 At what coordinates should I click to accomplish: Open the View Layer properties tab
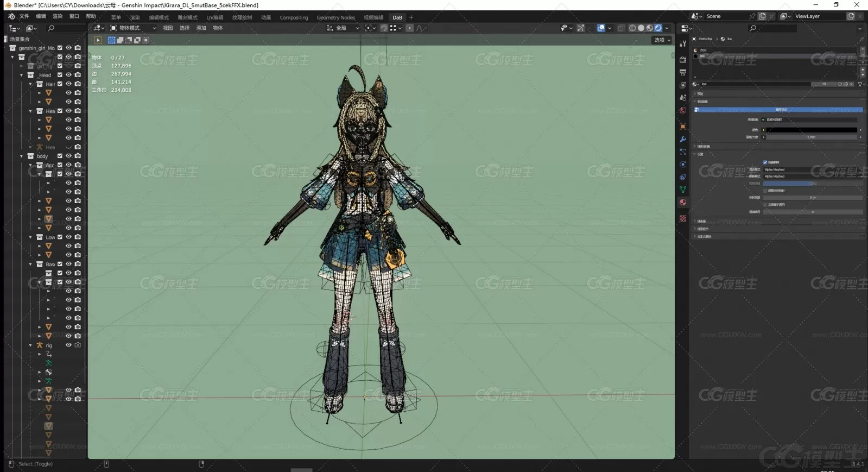pyautogui.click(x=683, y=85)
